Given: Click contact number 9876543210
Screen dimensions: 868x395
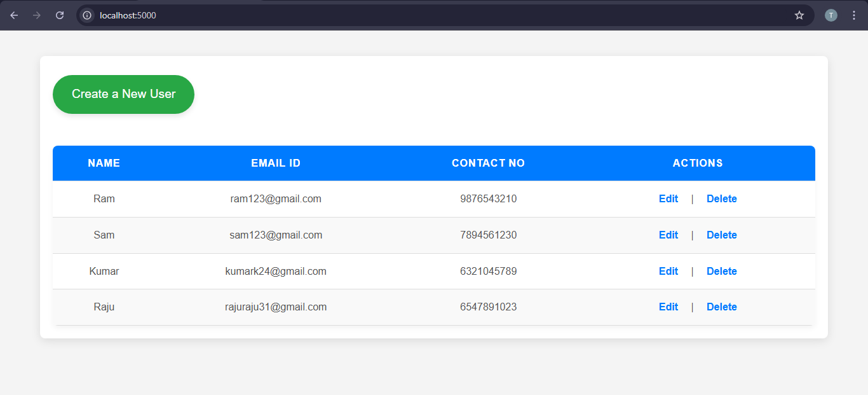Looking at the screenshot, I should [489, 199].
